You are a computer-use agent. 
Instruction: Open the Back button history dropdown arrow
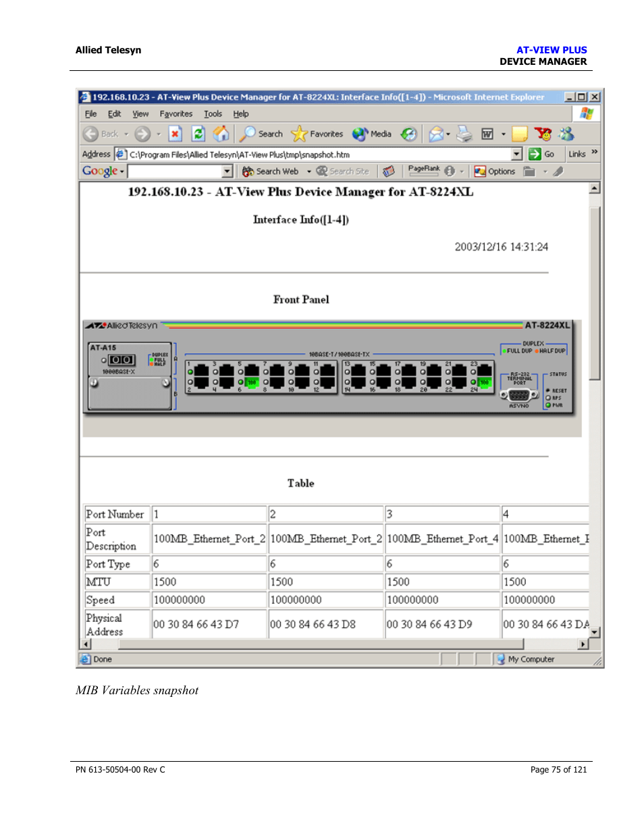click(x=126, y=134)
